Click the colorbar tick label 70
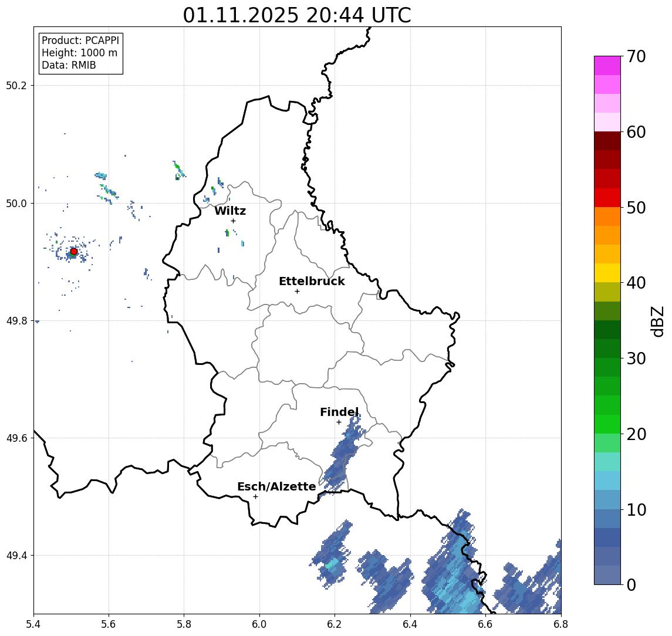This screenshot has width=672, height=636. (x=636, y=56)
